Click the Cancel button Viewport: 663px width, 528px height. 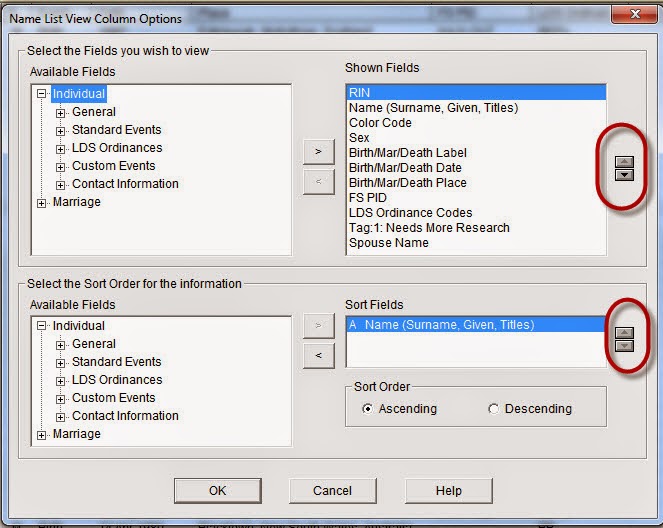(x=332, y=490)
